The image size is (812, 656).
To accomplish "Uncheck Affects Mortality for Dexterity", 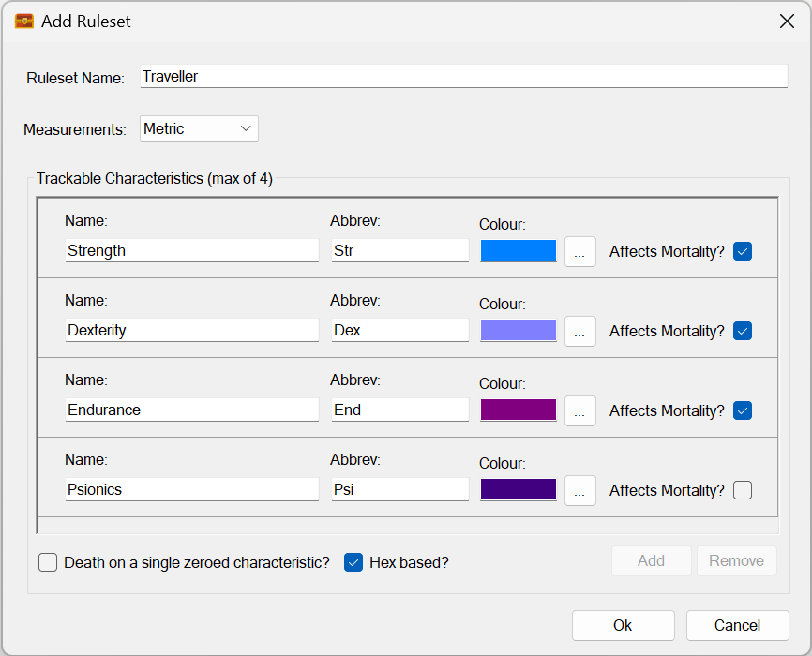I will click(743, 331).
